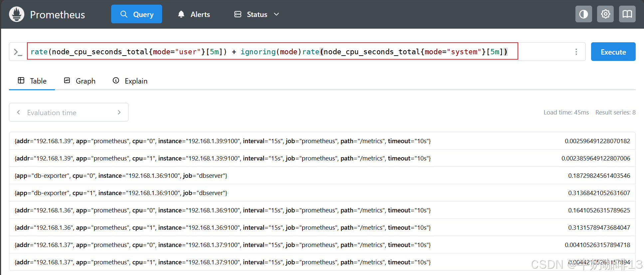This screenshot has height=275, width=644.
Task: Open the Query page
Action: click(x=136, y=14)
